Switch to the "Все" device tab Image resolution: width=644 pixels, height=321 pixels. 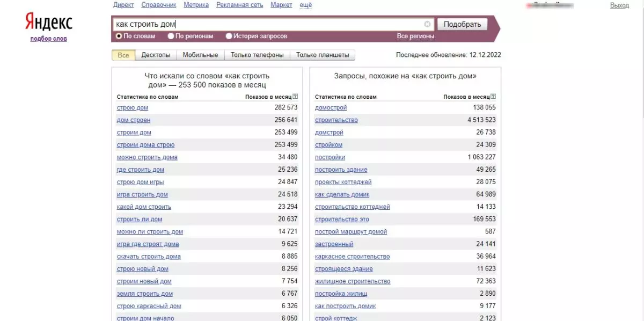click(x=123, y=55)
